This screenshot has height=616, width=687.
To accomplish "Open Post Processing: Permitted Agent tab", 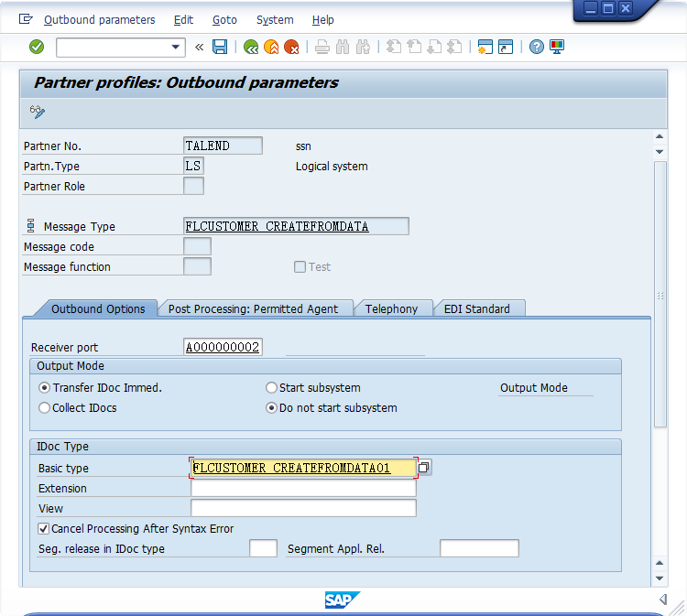I will [253, 309].
